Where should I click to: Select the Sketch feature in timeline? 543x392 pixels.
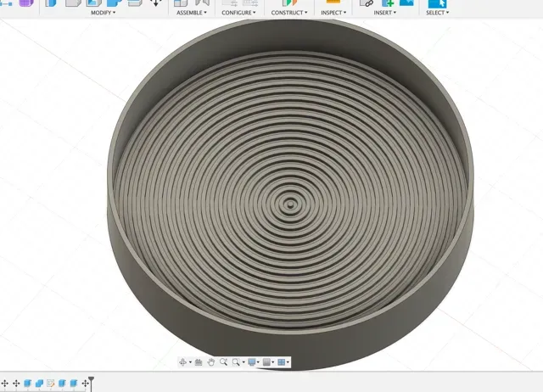coord(51,384)
